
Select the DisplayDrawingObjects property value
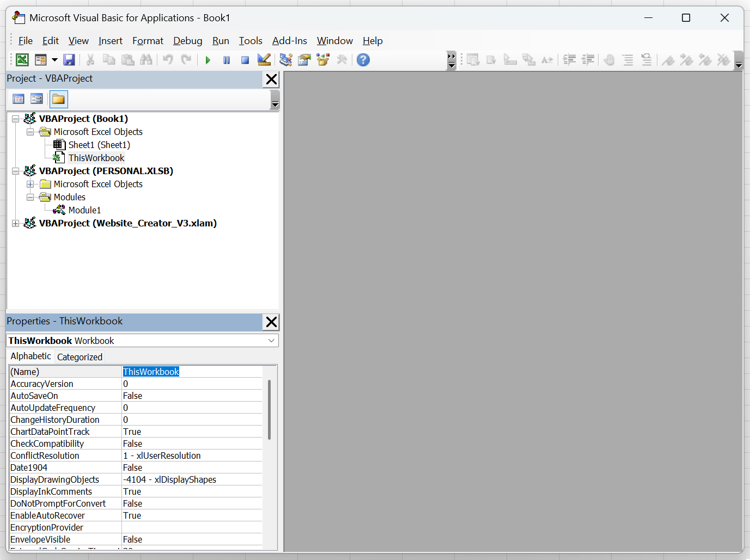coord(192,479)
